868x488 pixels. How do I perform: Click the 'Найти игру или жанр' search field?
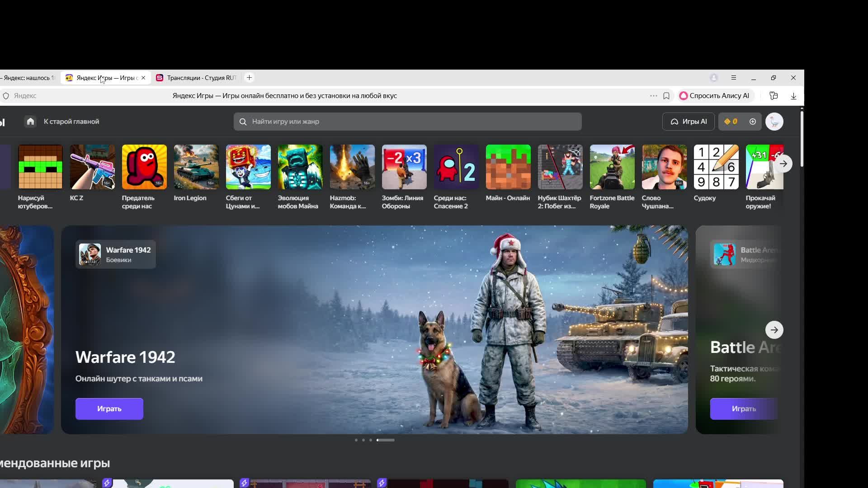click(x=407, y=122)
